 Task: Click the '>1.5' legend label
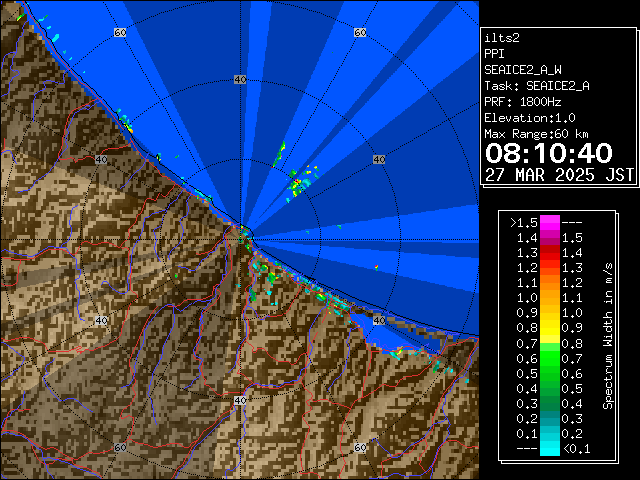(x=524, y=223)
